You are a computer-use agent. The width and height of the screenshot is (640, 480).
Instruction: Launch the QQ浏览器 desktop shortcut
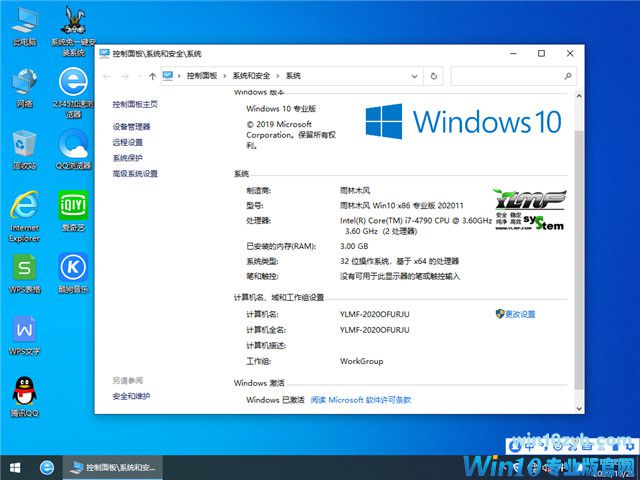click(x=73, y=149)
